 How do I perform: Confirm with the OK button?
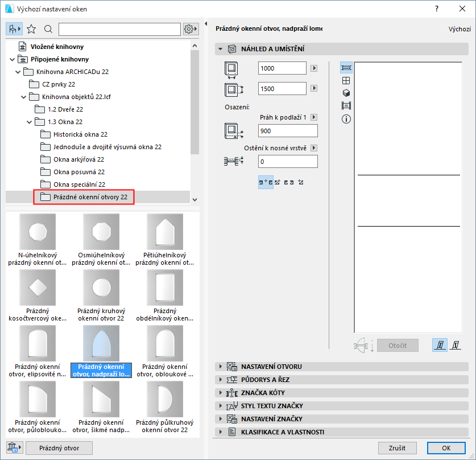pyautogui.click(x=446, y=448)
